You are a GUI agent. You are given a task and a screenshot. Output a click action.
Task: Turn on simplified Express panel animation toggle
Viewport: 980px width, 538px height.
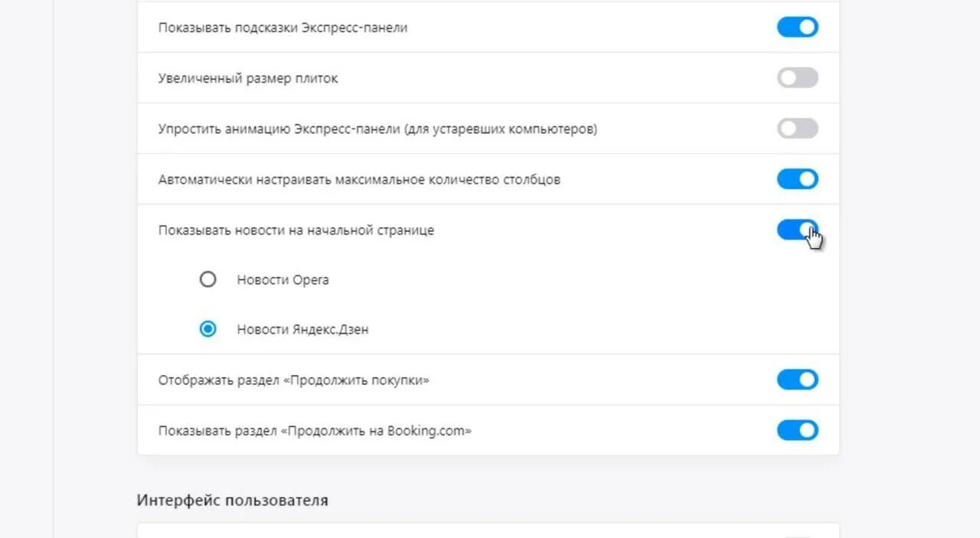pos(798,129)
